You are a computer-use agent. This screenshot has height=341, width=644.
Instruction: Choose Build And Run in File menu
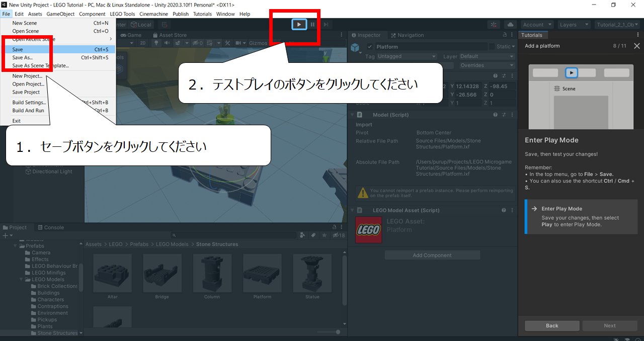click(x=58, y=110)
